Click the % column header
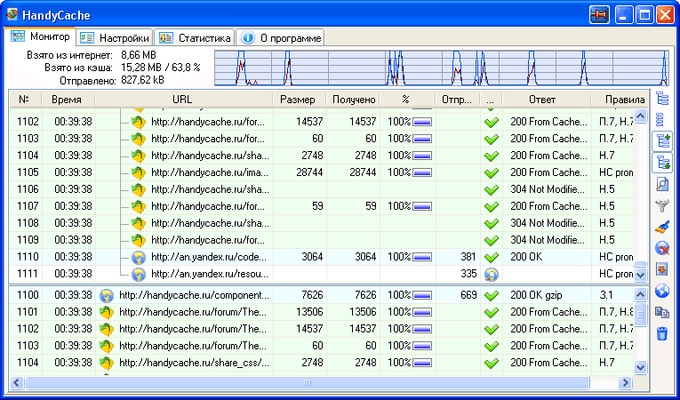 (x=406, y=99)
